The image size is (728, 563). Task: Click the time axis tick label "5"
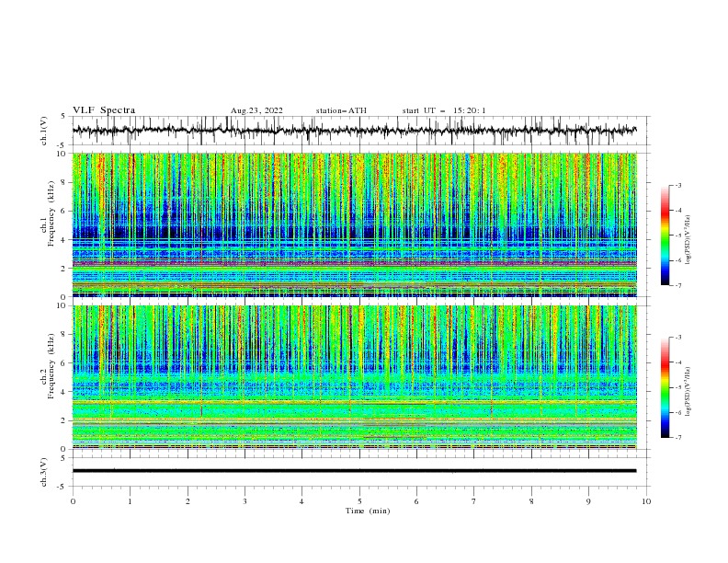point(359,501)
